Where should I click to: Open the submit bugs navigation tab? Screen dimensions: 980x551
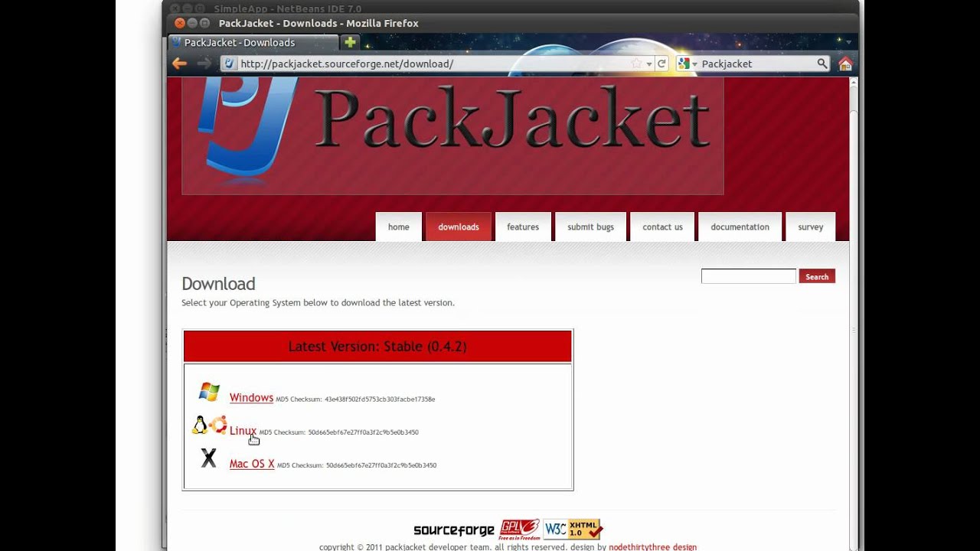(x=590, y=227)
